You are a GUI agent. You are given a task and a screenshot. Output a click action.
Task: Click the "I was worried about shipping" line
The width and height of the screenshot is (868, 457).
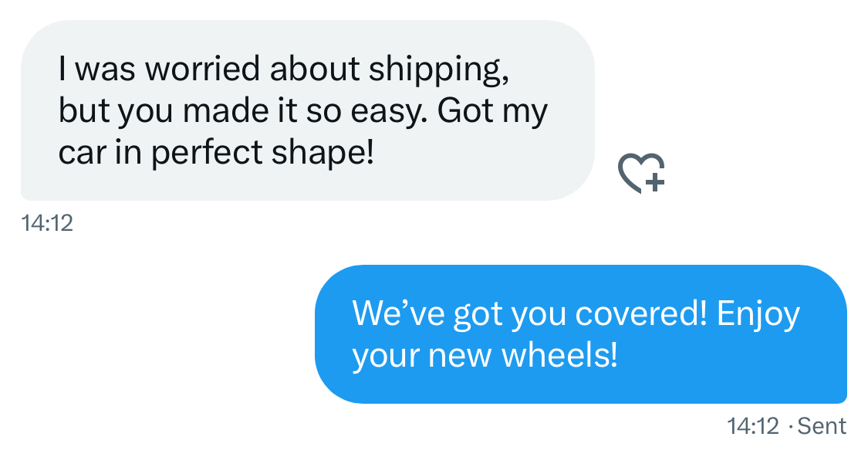pos(284,70)
